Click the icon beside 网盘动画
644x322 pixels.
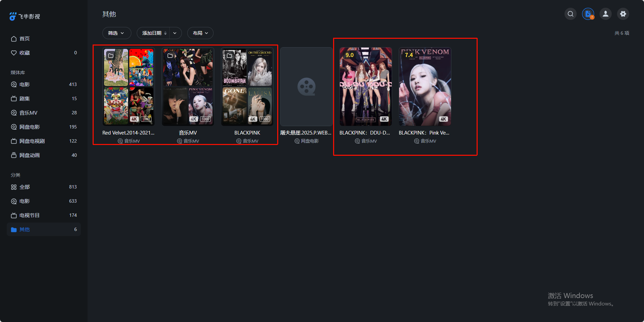click(14, 155)
